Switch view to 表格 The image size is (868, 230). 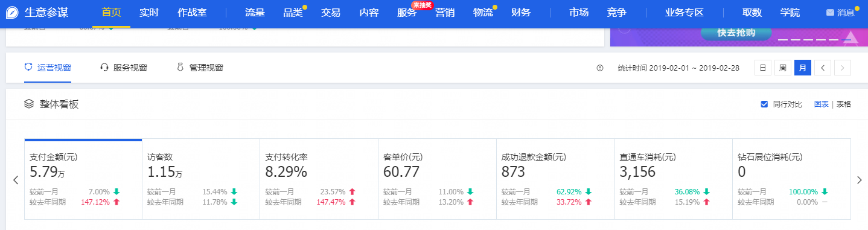click(843, 104)
